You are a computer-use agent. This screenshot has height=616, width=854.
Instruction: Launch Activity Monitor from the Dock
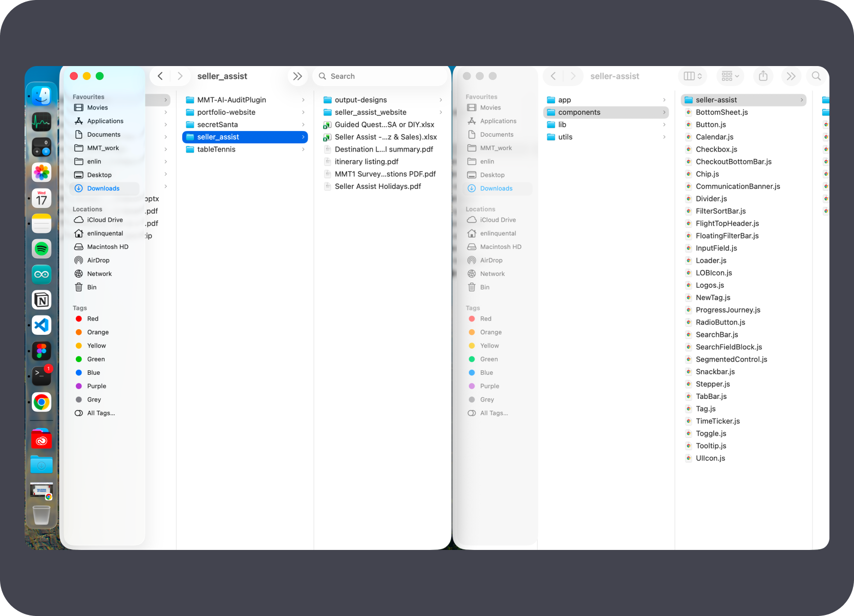click(41, 122)
